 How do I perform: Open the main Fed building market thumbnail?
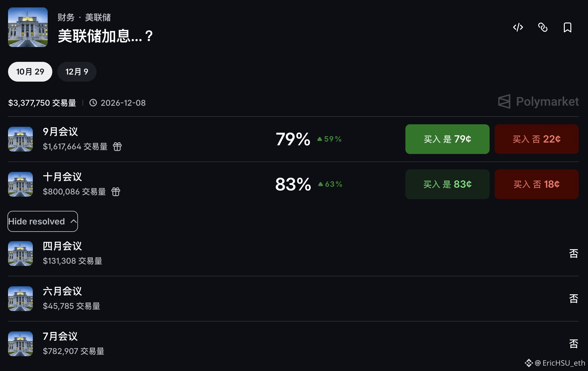(x=28, y=27)
